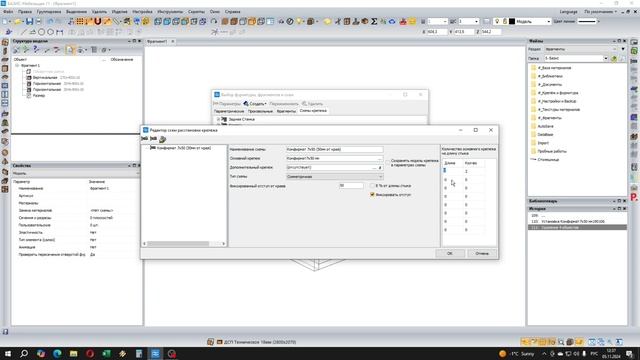Click the first icon in fastener scheme editor toolbar
The height and width of the screenshot is (360, 640).
click(x=144, y=139)
